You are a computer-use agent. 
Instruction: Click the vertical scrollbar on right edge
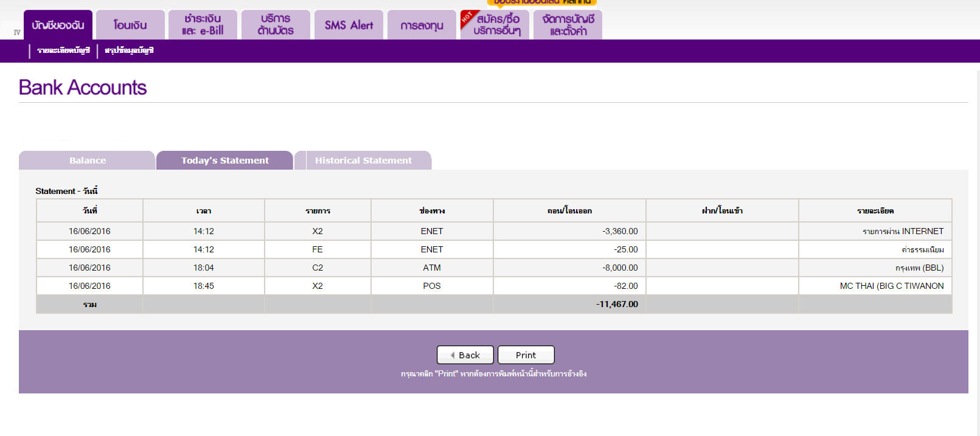[x=976, y=243]
